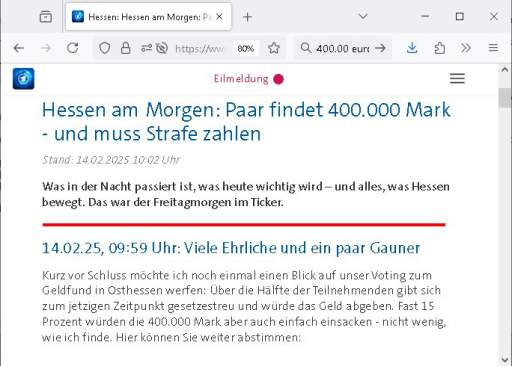Click the Firefox View icon

tap(46, 16)
